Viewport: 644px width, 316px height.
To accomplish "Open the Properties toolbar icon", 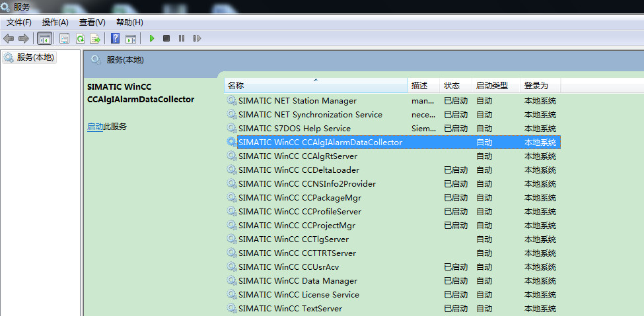I will click(64, 38).
